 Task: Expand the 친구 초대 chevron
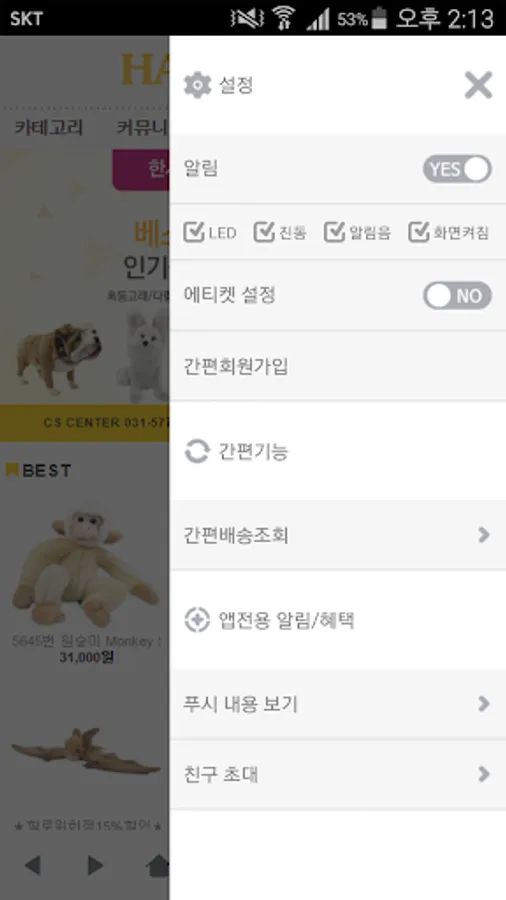point(484,774)
